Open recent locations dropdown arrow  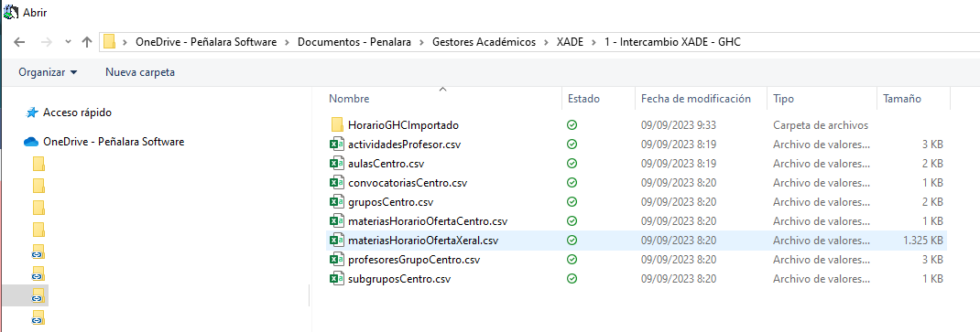[x=68, y=42]
